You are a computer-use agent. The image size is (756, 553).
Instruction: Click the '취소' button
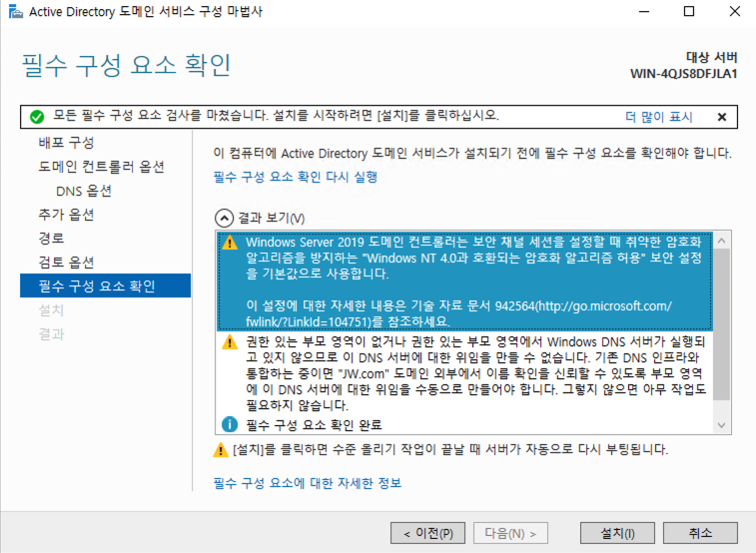click(700, 533)
